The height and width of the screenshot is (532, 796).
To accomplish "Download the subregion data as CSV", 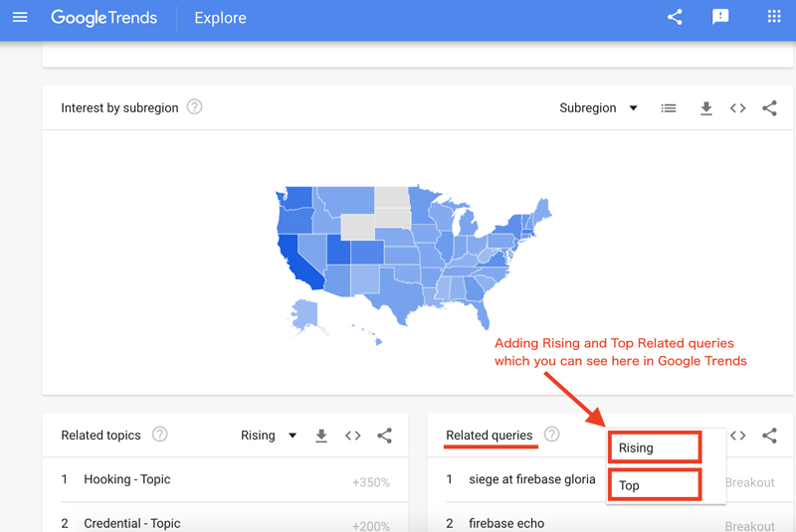I will 706,108.
